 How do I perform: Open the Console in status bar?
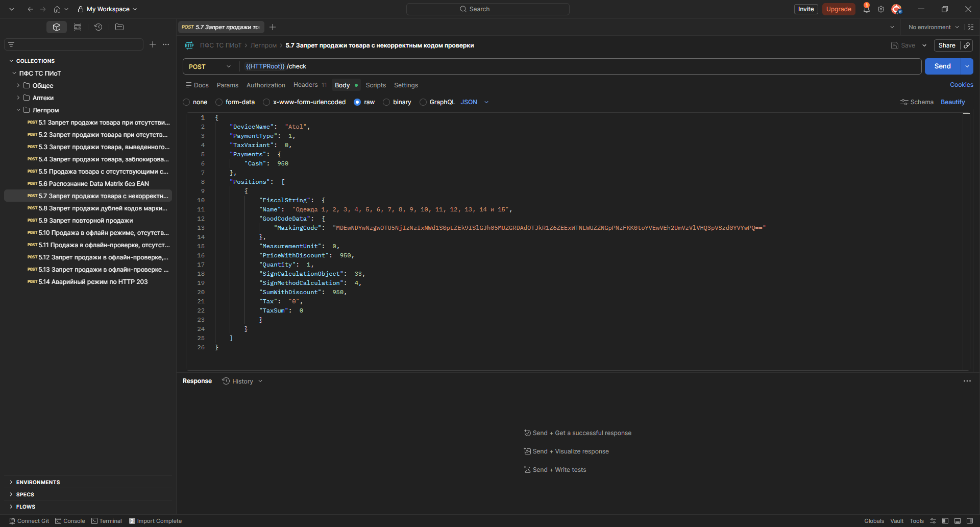(x=70, y=521)
